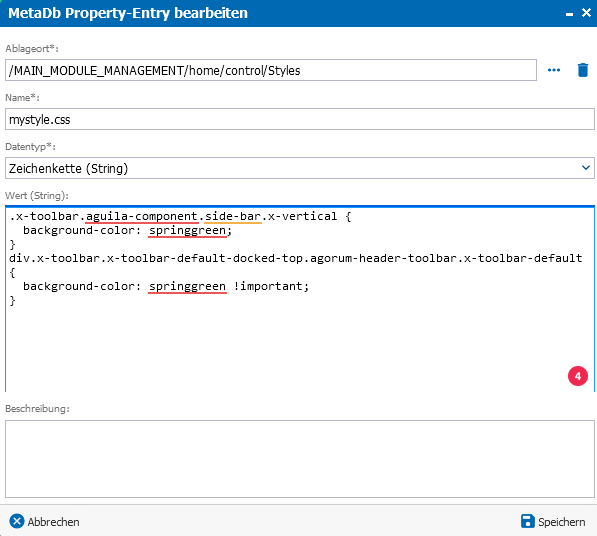Click springgreen before !important
The image size is (597, 536).
[187, 286]
